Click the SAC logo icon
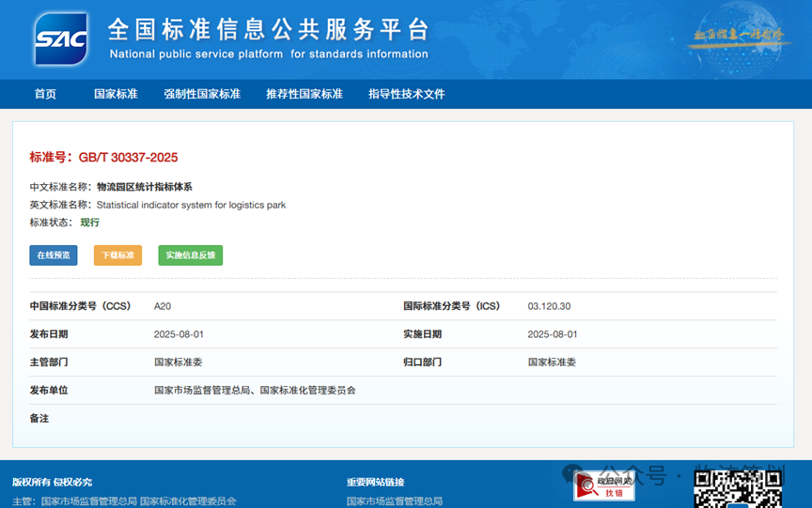The image size is (812, 508). pyautogui.click(x=61, y=38)
